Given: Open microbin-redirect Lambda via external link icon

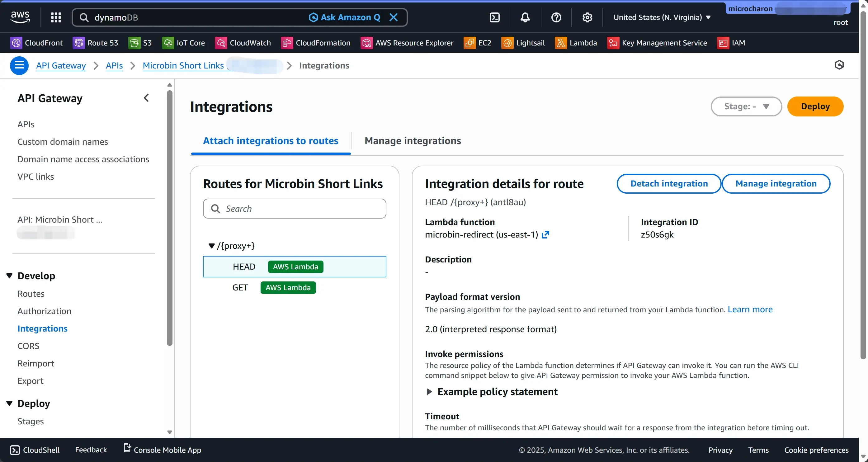Looking at the screenshot, I should pyautogui.click(x=545, y=234).
